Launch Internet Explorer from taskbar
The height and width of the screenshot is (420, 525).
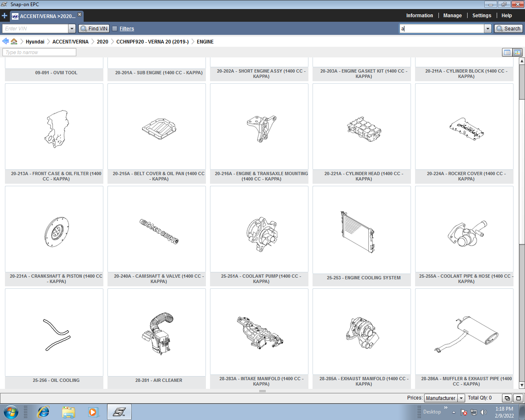point(43,412)
